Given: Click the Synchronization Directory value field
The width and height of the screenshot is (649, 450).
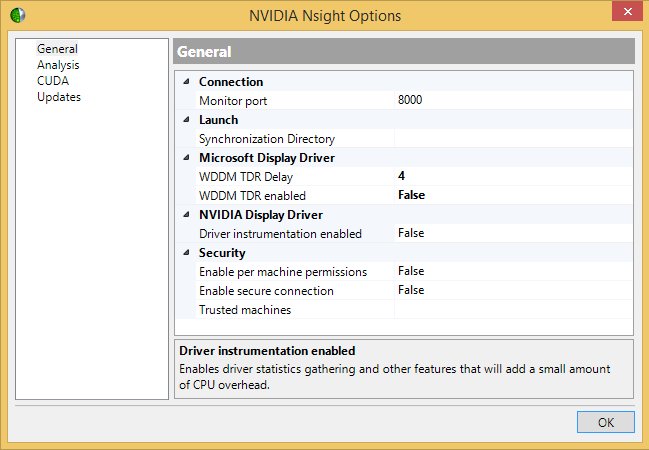Looking at the screenshot, I should [512, 139].
